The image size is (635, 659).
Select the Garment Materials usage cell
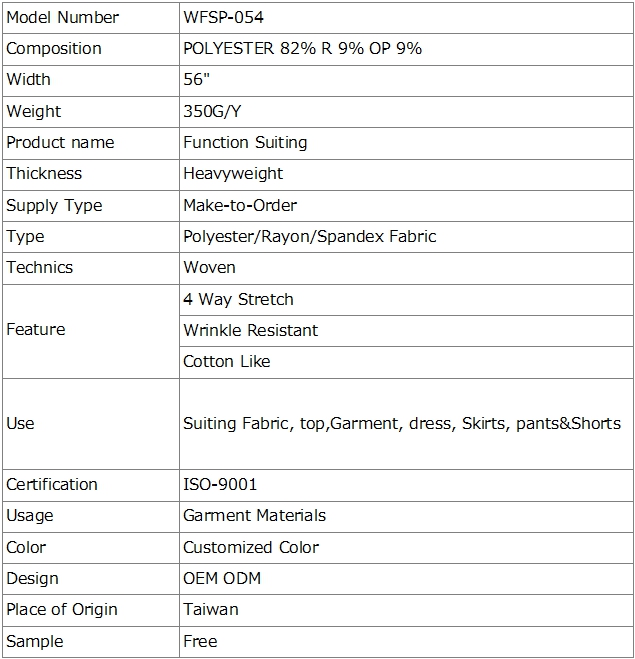point(406,517)
